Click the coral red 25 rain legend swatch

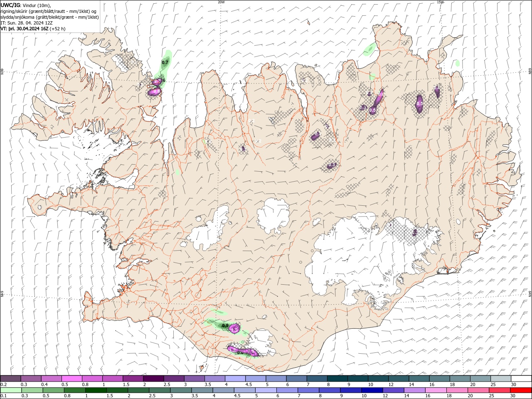[x=500, y=390]
